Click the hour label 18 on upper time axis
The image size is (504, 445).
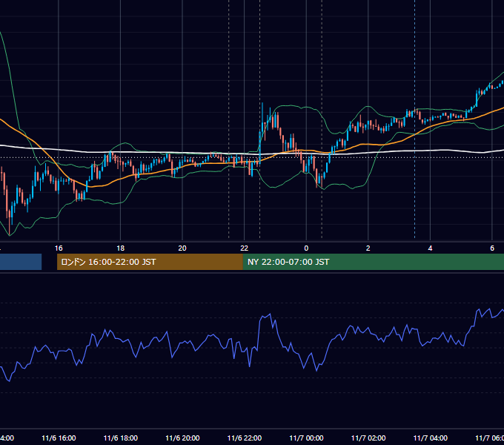[121, 248]
